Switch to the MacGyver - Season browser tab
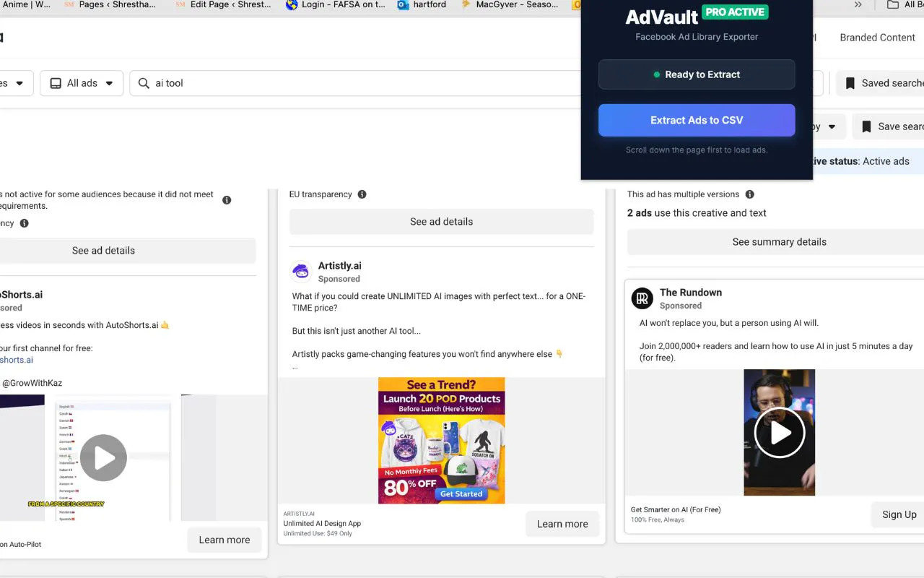 point(510,5)
